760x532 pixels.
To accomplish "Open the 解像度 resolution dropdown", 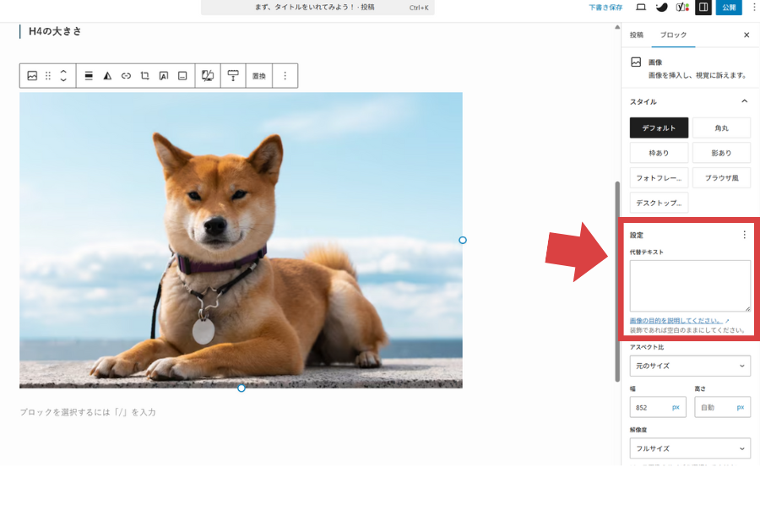I will click(x=690, y=448).
